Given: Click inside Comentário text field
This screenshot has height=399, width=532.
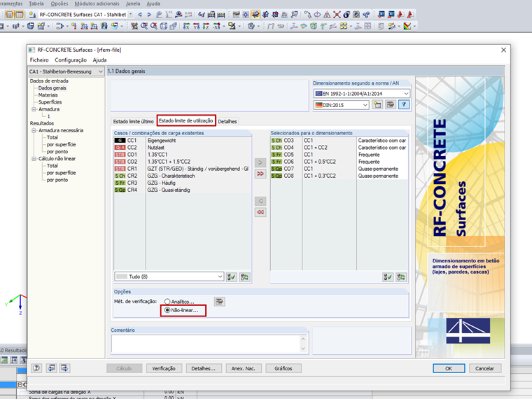Looking at the screenshot, I should click(x=206, y=344).
